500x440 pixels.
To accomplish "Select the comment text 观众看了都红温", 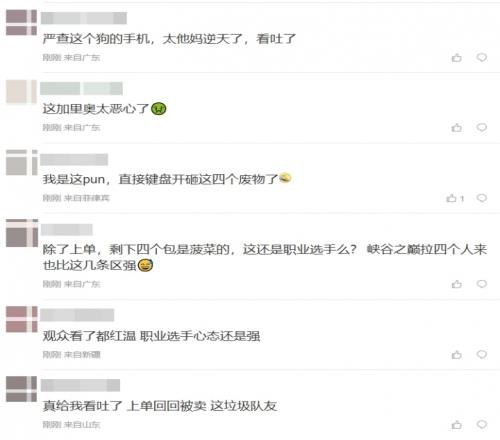I will (89, 336).
